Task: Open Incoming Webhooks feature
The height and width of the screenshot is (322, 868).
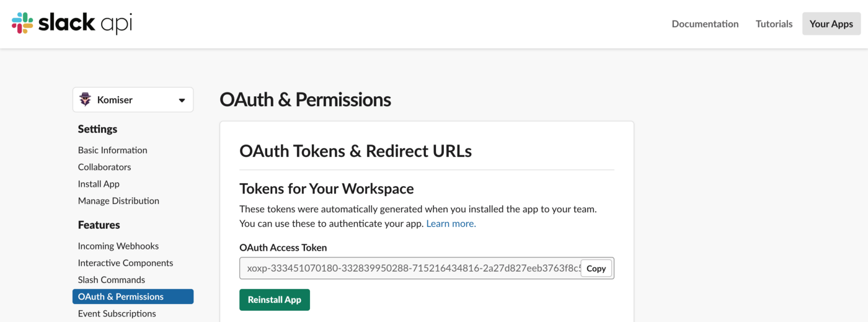Action: pyautogui.click(x=118, y=246)
